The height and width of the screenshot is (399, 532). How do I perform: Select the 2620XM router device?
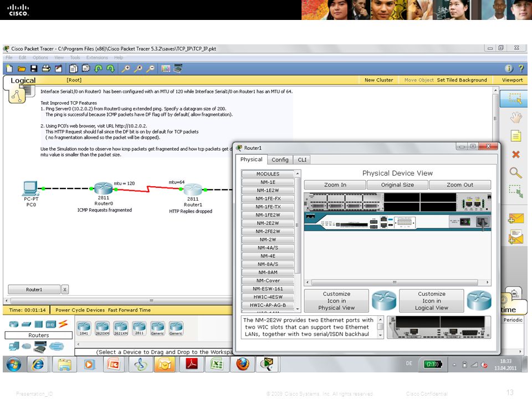click(x=102, y=328)
